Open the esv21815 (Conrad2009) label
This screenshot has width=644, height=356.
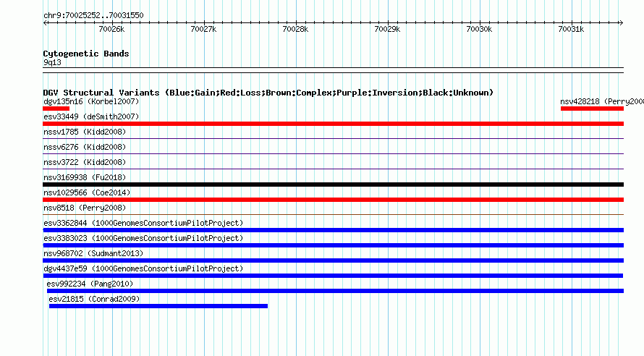point(94,299)
